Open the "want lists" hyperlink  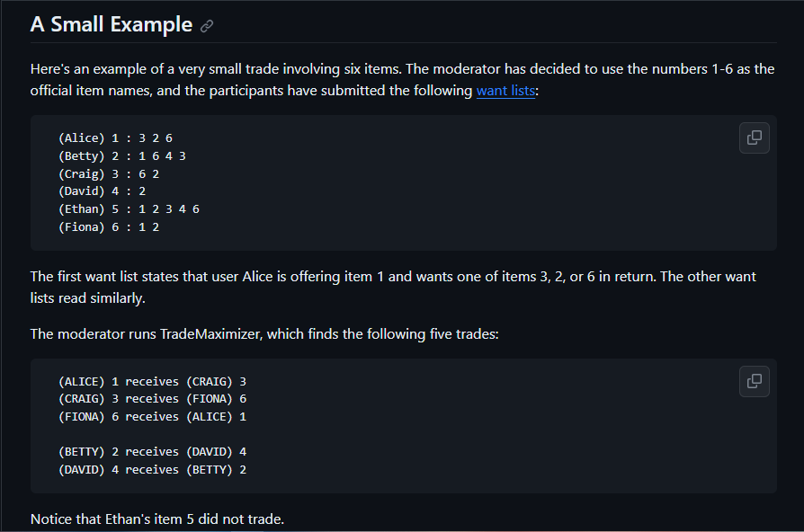(x=505, y=91)
